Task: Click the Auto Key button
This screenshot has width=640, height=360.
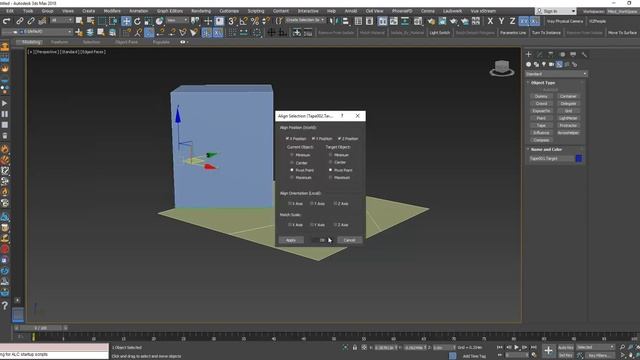Action: [566, 347]
